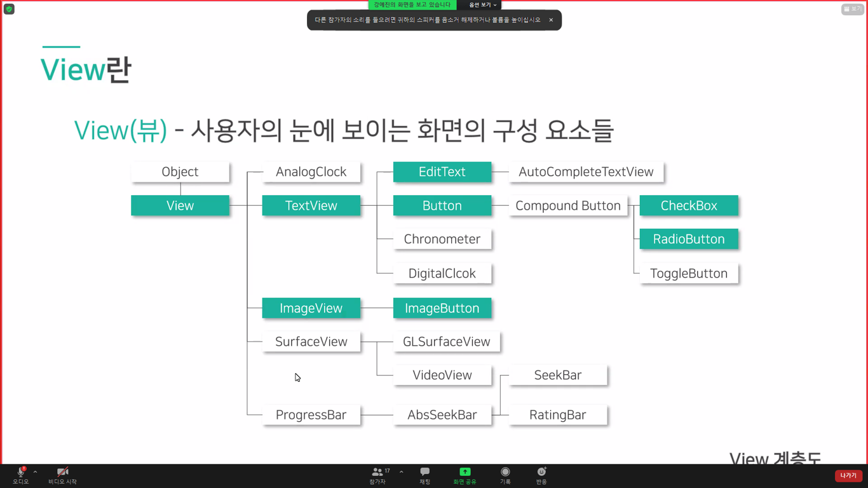Click the EditText box
Image resolution: width=868 pixels, height=488 pixels.
click(x=442, y=172)
